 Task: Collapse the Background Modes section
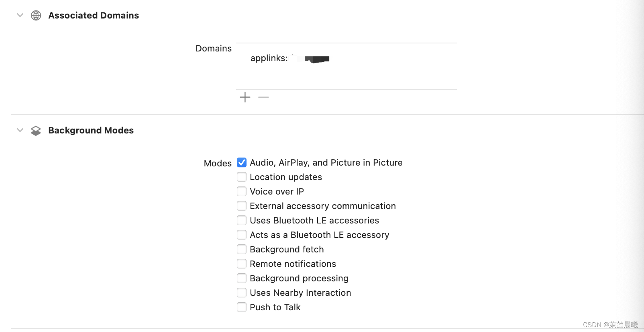coord(20,130)
